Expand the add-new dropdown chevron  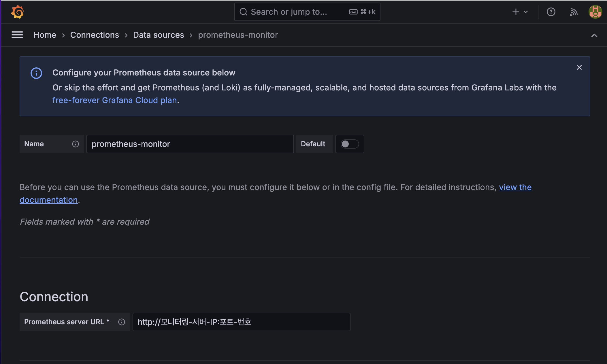point(526,12)
